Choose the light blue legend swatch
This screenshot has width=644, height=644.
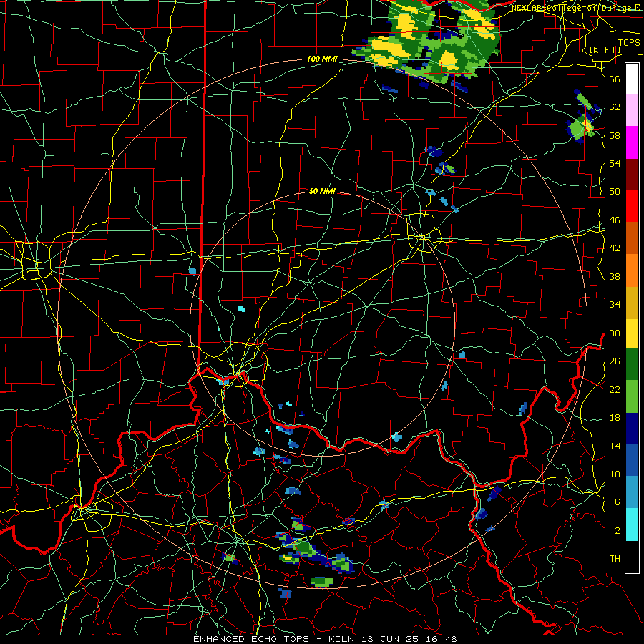pyautogui.click(x=632, y=492)
